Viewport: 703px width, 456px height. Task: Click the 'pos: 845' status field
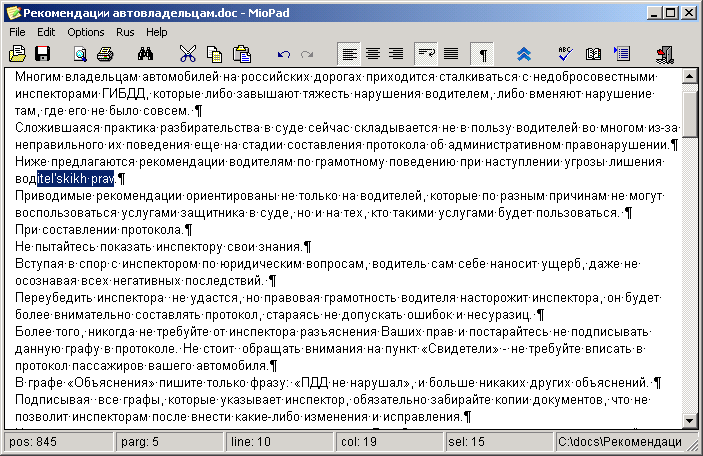click(58, 442)
